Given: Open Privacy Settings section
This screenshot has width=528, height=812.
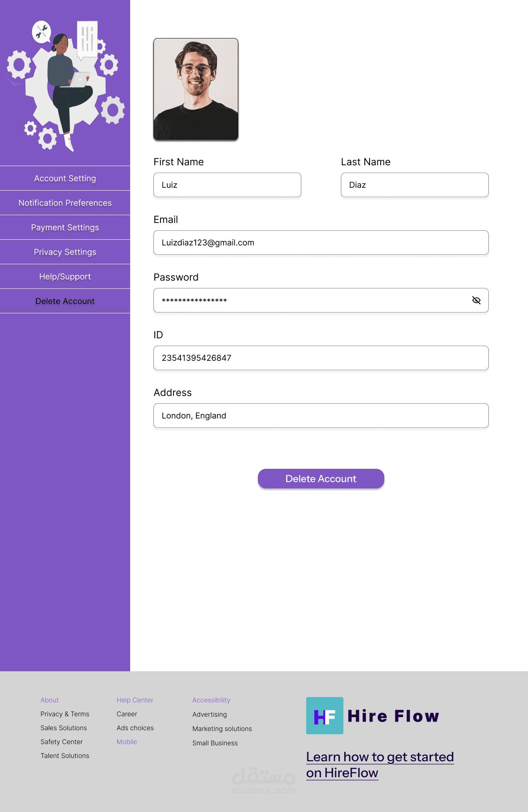Looking at the screenshot, I should click(x=65, y=252).
